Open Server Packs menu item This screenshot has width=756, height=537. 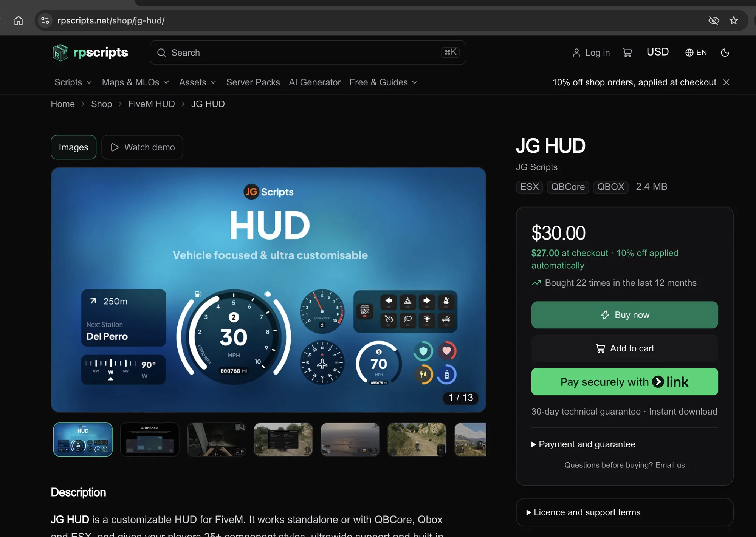(253, 82)
